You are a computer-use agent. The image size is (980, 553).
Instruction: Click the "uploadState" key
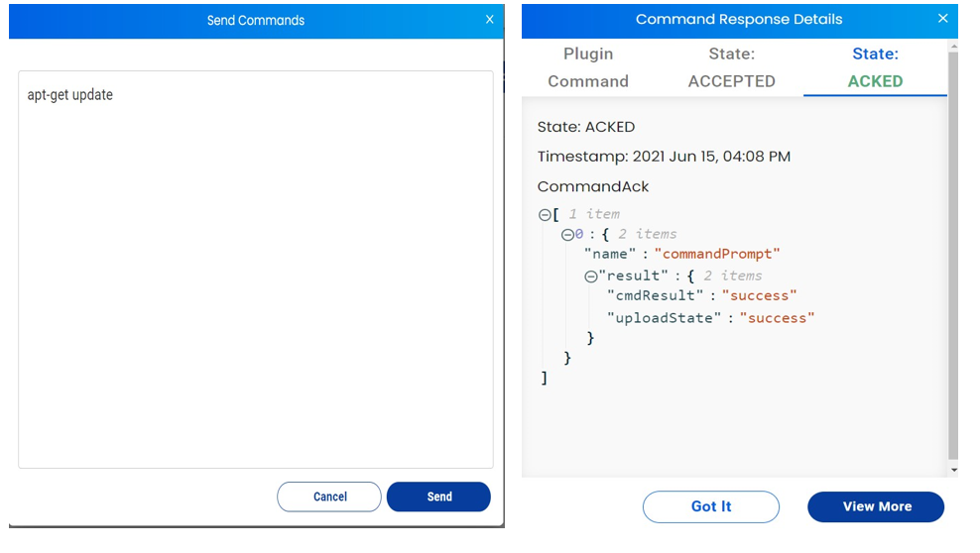tap(664, 318)
